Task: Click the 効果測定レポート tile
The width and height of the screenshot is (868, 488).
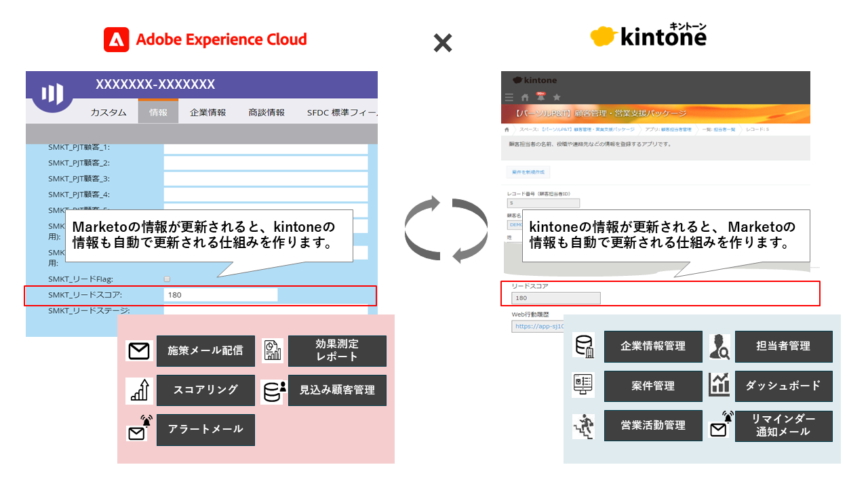Action: (337, 351)
